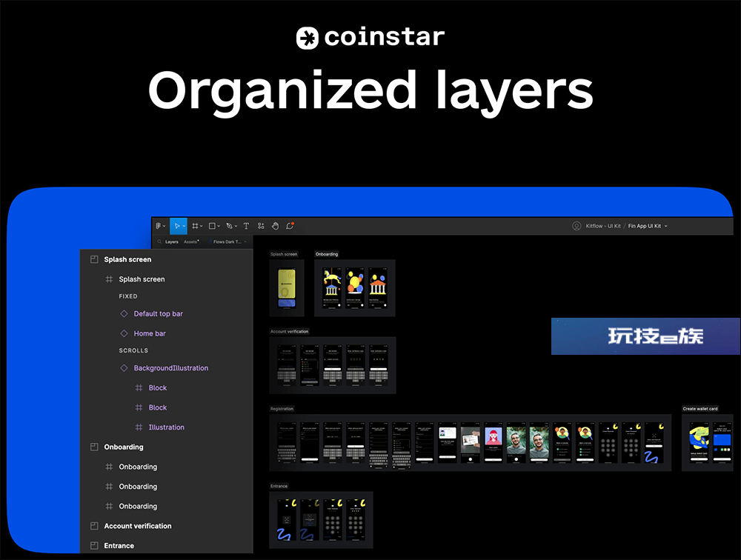Viewport: 741px width, 560px height.
Task: Expand the shape tool options arrow
Action: click(219, 227)
